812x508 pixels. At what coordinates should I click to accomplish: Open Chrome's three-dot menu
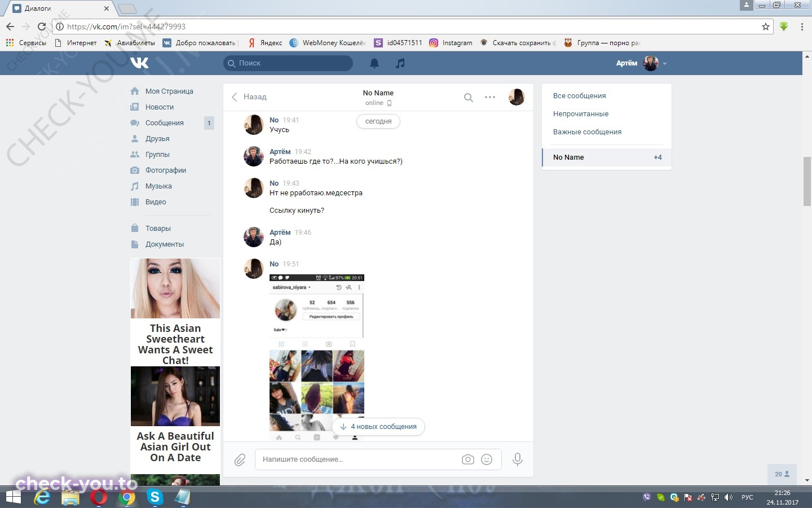click(802, 27)
